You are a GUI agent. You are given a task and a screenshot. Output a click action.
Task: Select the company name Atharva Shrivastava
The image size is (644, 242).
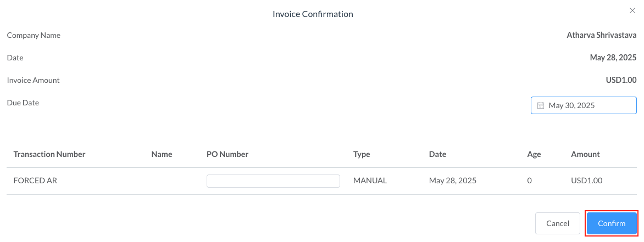point(601,35)
